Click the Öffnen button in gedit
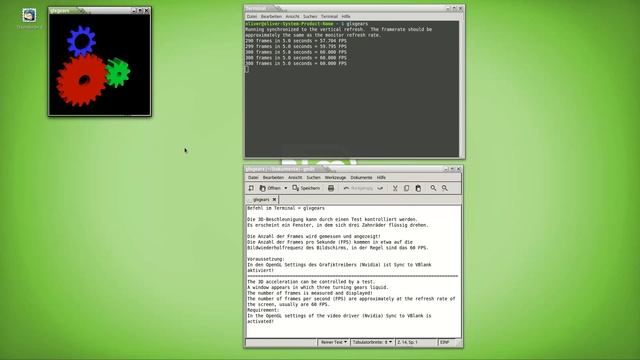The height and width of the screenshot is (360, 640). 271,188
